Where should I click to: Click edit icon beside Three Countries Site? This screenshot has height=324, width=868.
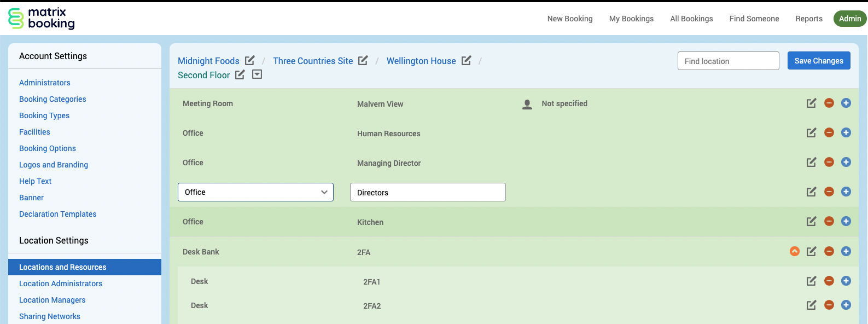click(x=363, y=61)
